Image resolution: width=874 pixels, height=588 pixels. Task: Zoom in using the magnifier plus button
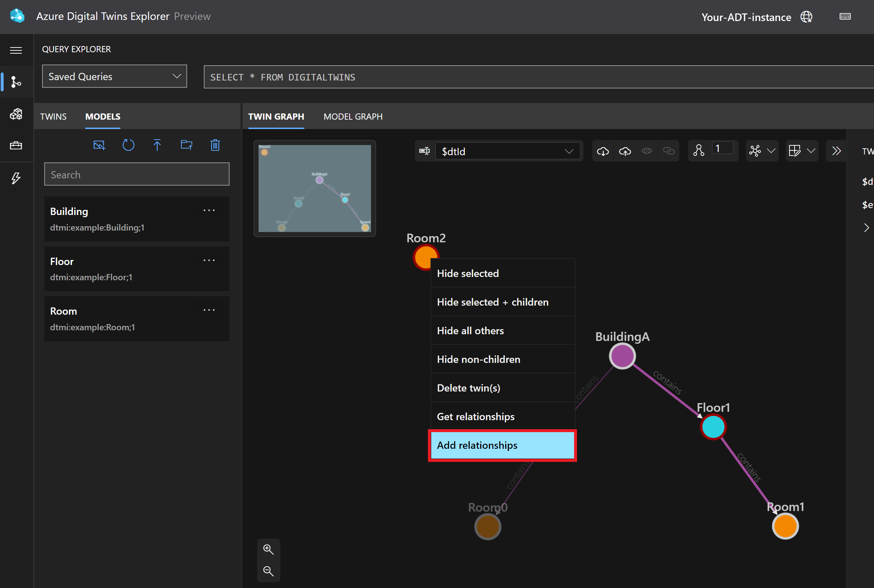pos(268,549)
